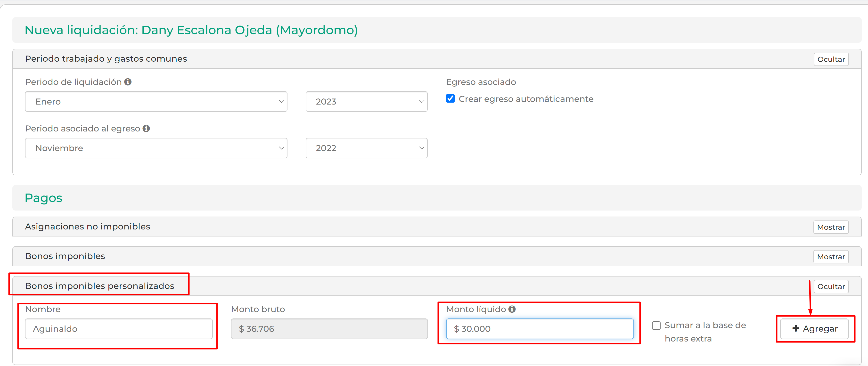
Task: Click the Bonos imponibles header title
Action: (x=65, y=256)
